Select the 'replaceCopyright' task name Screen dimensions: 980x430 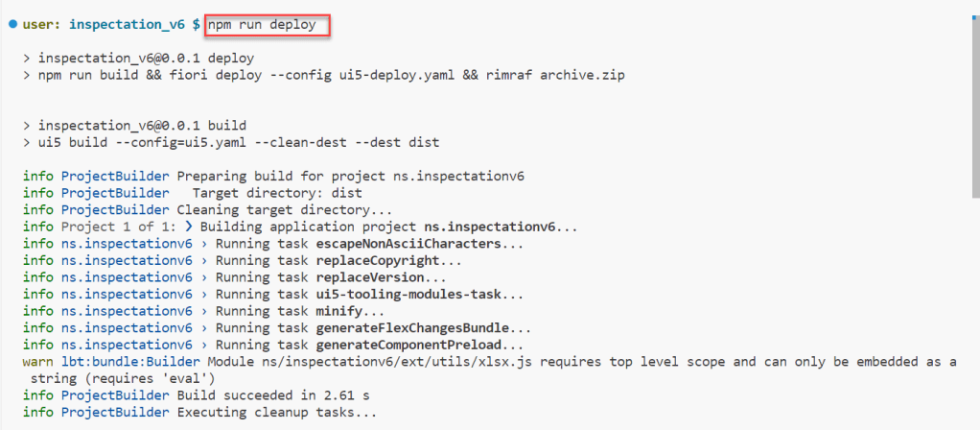(x=384, y=260)
